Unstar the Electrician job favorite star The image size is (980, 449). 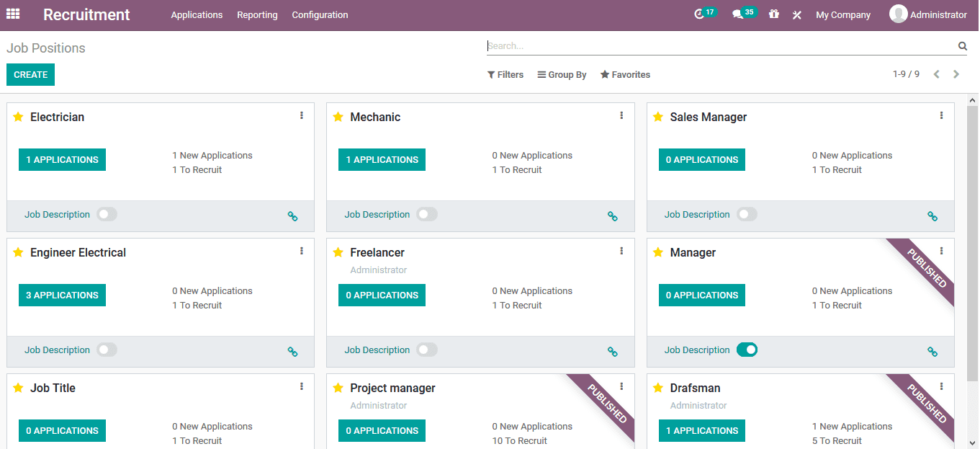18,117
